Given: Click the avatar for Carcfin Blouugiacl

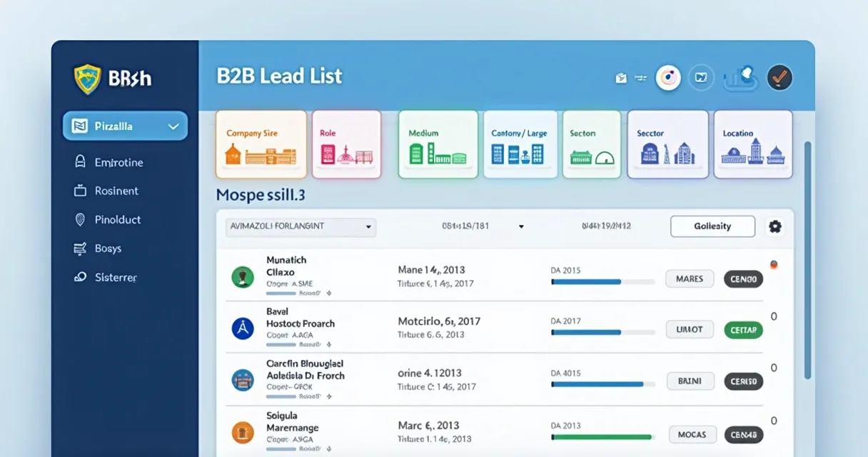Looking at the screenshot, I should tap(243, 380).
